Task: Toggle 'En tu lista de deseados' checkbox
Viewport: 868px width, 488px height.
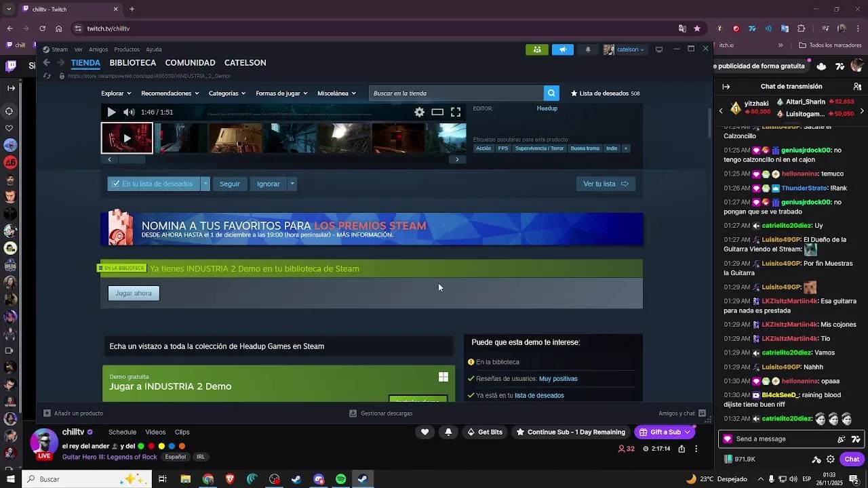Action: [x=116, y=184]
